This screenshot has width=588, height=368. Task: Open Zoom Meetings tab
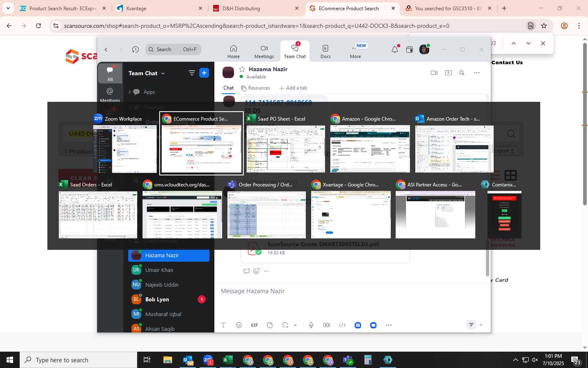click(x=264, y=52)
